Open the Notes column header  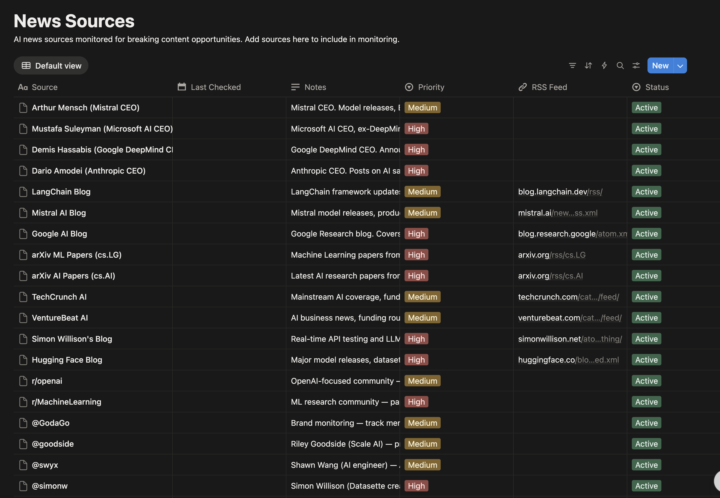[309, 87]
